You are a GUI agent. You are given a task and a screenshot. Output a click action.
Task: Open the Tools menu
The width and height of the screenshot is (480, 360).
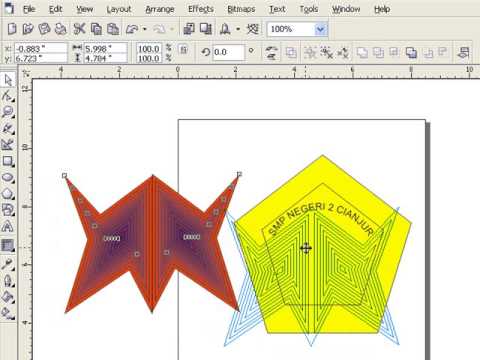(x=309, y=9)
